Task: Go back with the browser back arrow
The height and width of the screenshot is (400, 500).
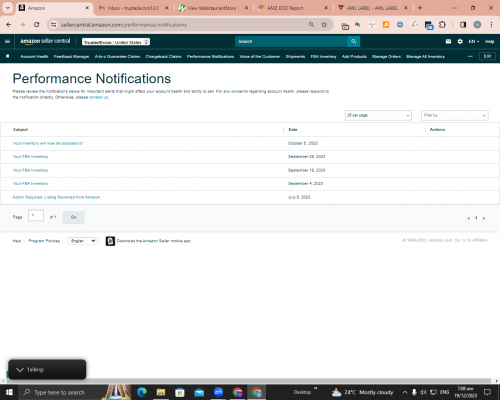Action: (x=9, y=25)
